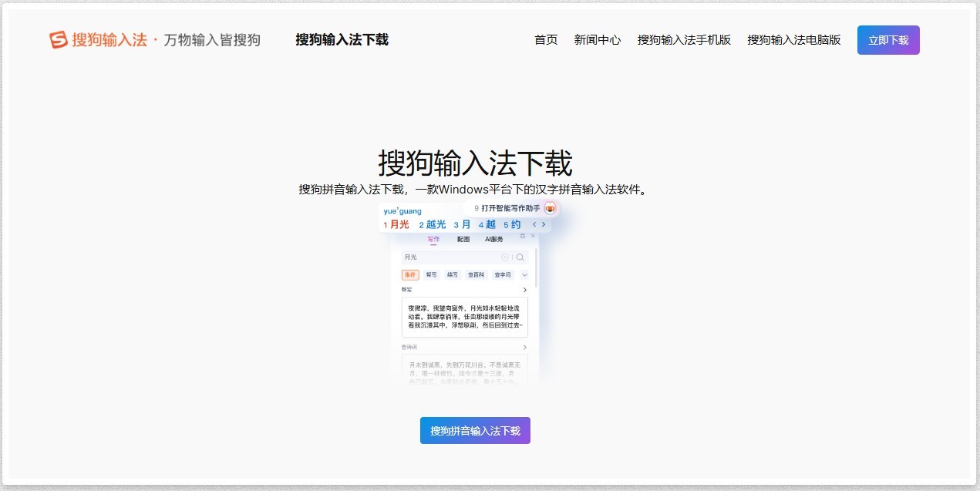This screenshot has width=980, height=491.
Task: Click the Sogou logo icon in the header
Action: 59,40
